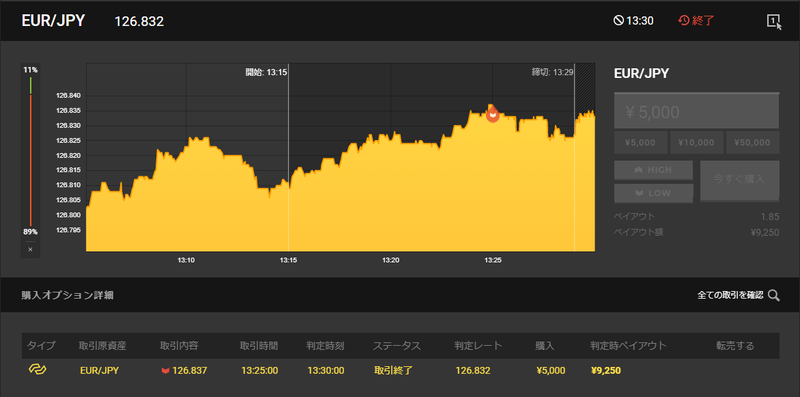Click the ¥ 5,000 amount input field
The width and height of the screenshot is (800, 397).
tap(696, 111)
